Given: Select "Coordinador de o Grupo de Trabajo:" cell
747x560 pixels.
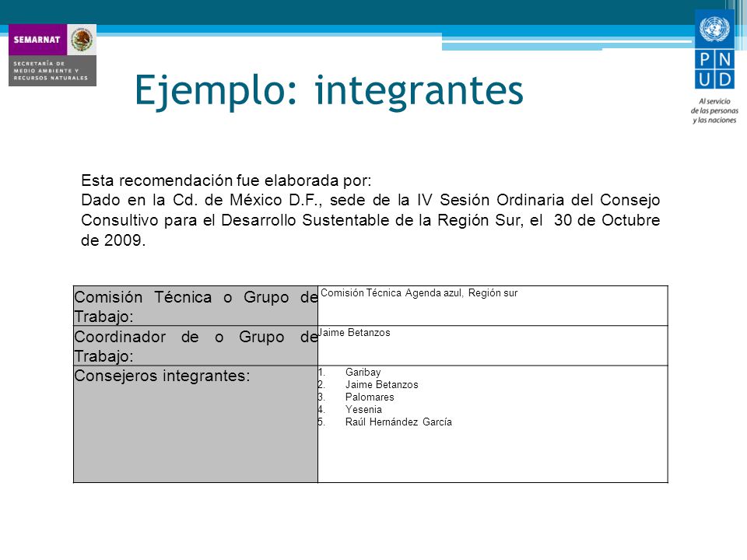Looking at the screenshot, I should (x=196, y=345).
